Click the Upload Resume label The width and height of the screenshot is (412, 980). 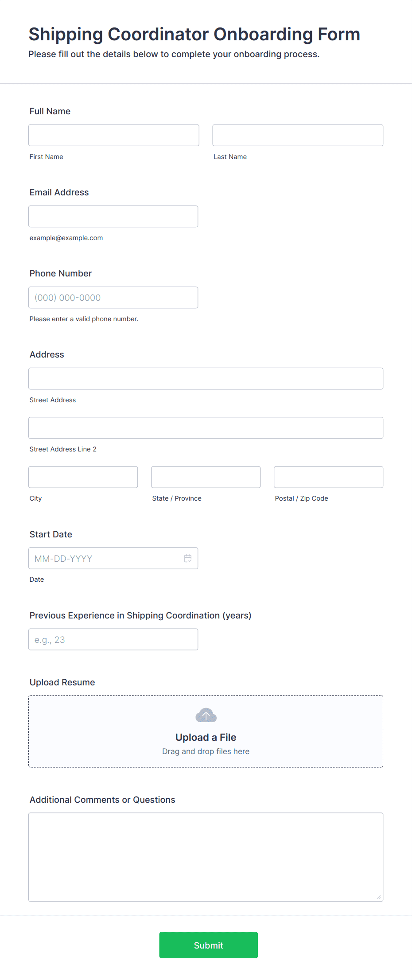click(x=62, y=682)
